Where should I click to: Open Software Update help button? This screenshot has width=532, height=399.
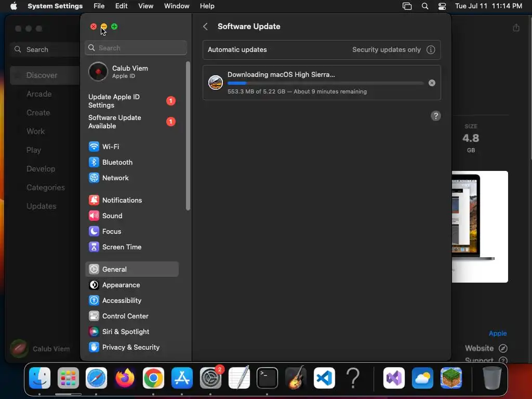coord(436,116)
